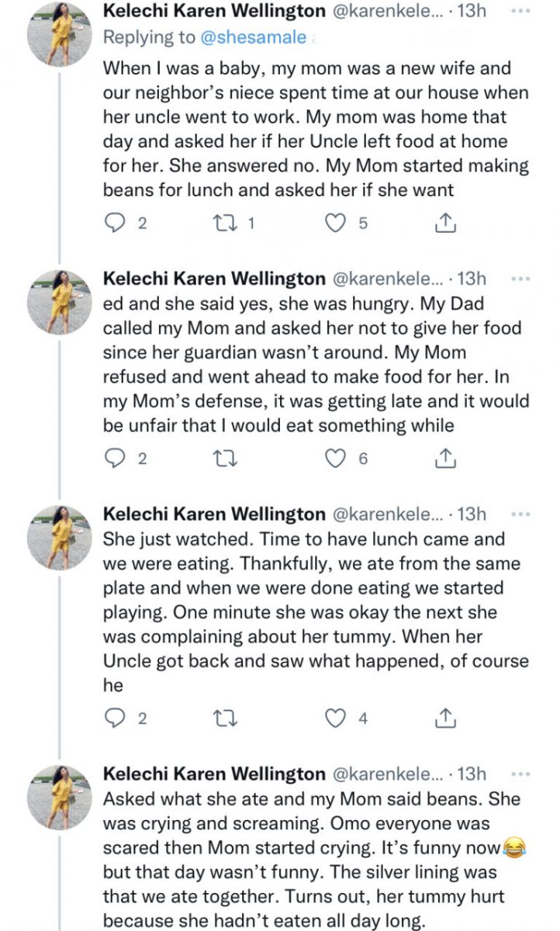Open Kelechi Karen Wellington's name on the first tweet
560x931 pixels.
[214, 11]
